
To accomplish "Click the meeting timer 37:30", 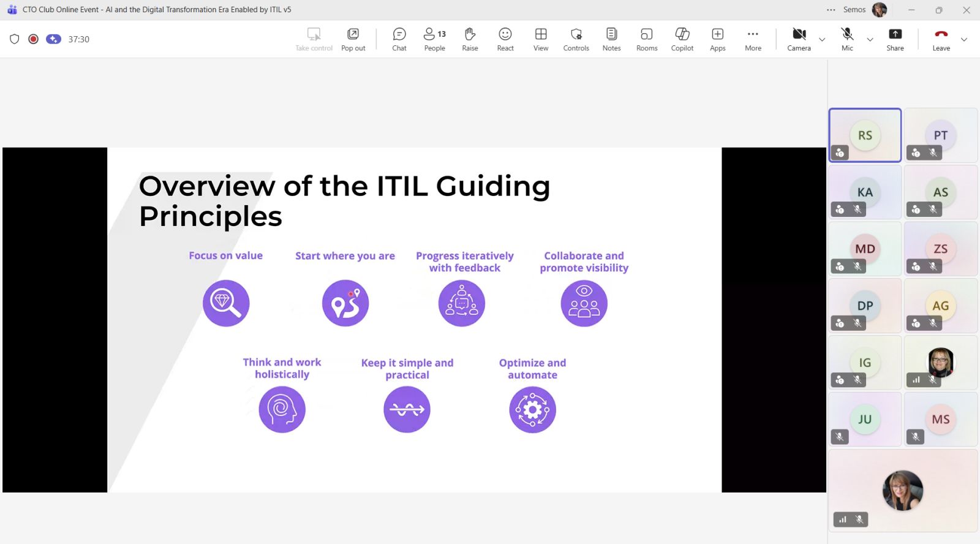I will pos(78,39).
